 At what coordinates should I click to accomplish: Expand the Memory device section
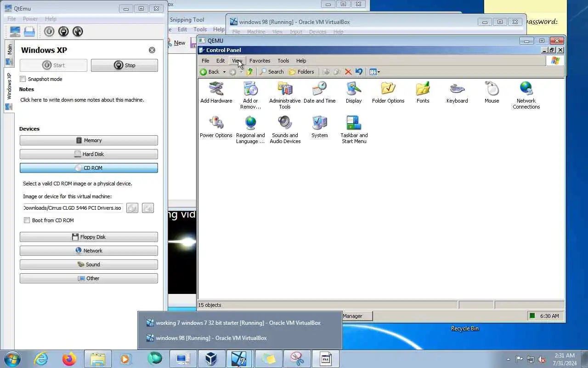point(89,140)
